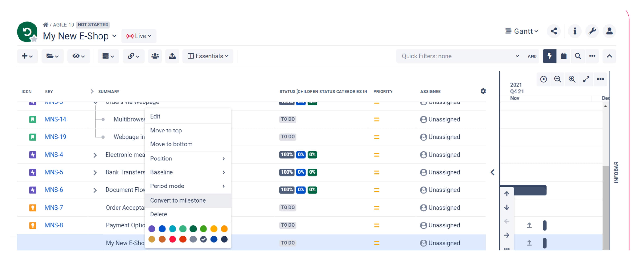
Task: Open the calendar icon in toolbar
Action: click(x=563, y=56)
